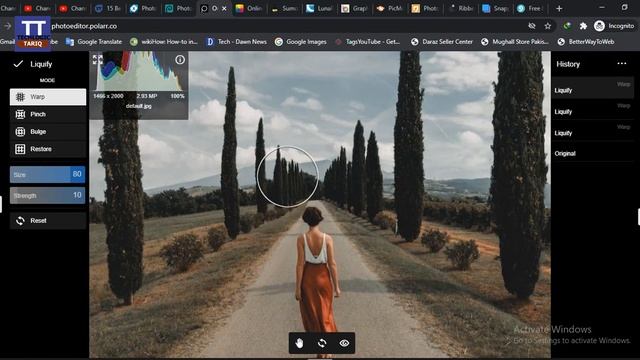Open the browser extensions puzzle icon
The image size is (640, 360).
click(x=583, y=26)
